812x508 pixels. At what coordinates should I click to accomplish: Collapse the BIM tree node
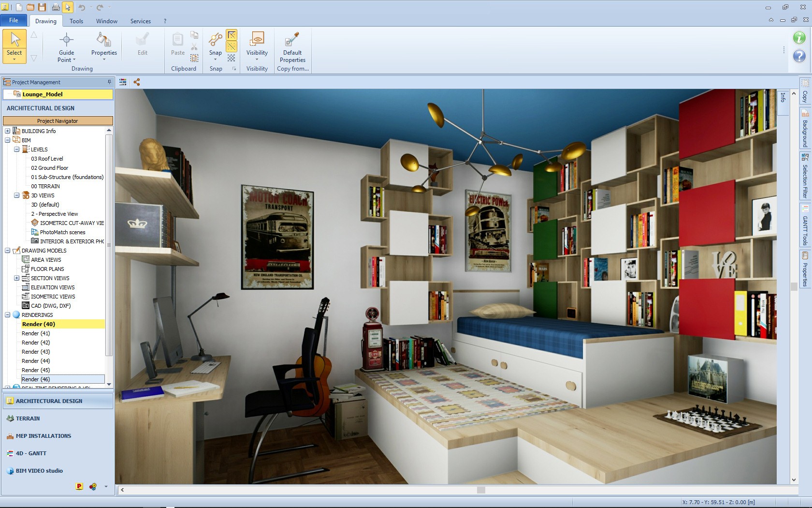point(8,140)
